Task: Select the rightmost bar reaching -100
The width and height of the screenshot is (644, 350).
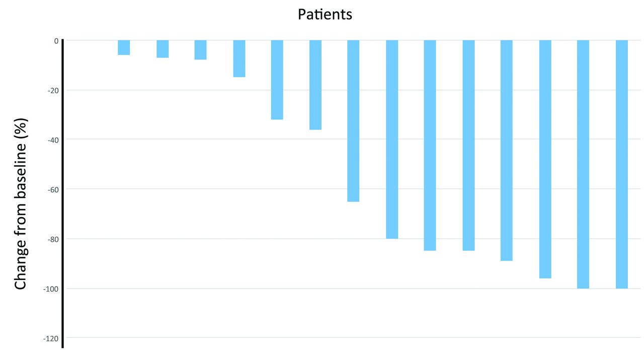Action: (x=622, y=164)
